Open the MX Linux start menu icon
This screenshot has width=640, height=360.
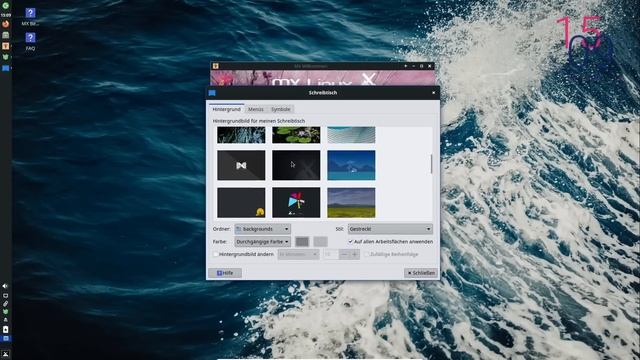point(5,5)
